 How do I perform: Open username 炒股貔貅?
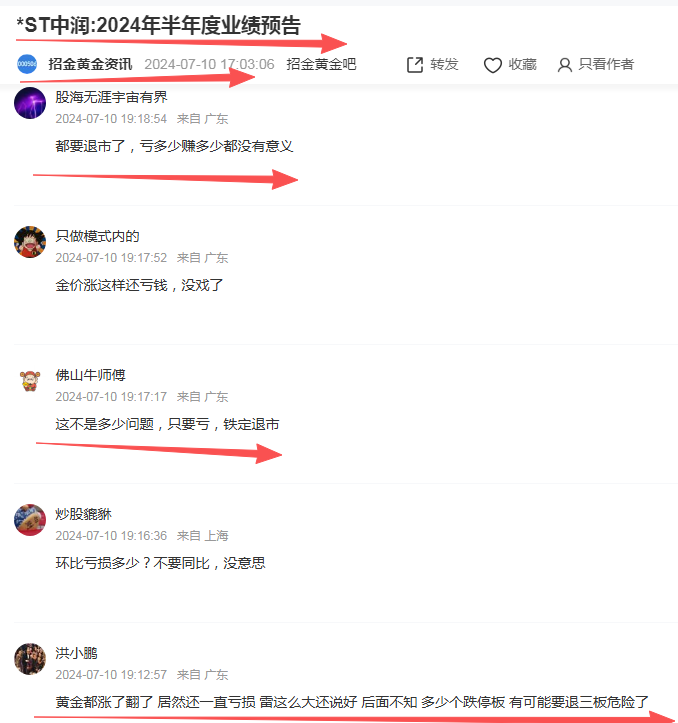[83, 514]
